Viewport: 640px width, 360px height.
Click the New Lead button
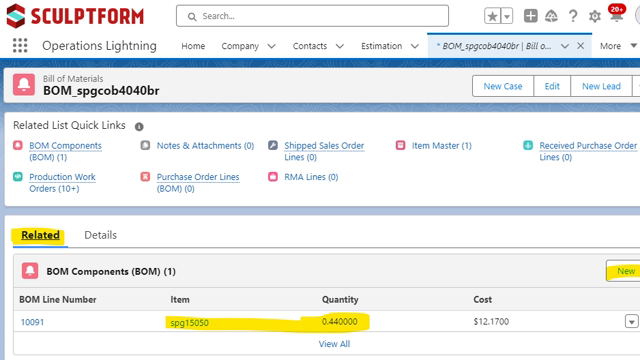pyautogui.click(x=601, y=86)
